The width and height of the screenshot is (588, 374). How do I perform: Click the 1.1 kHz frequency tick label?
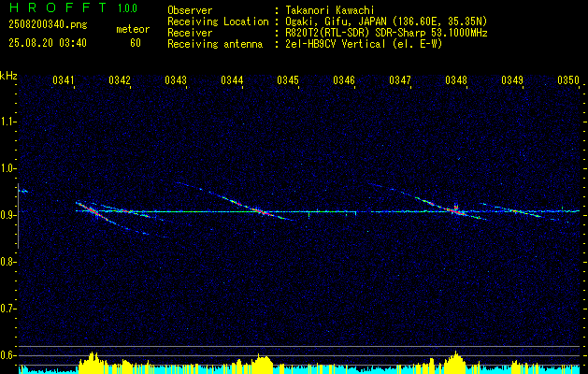click(x=7, y=122)
